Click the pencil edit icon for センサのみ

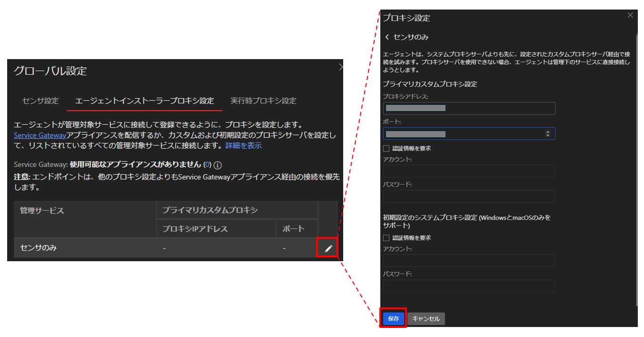coord(328,248)
